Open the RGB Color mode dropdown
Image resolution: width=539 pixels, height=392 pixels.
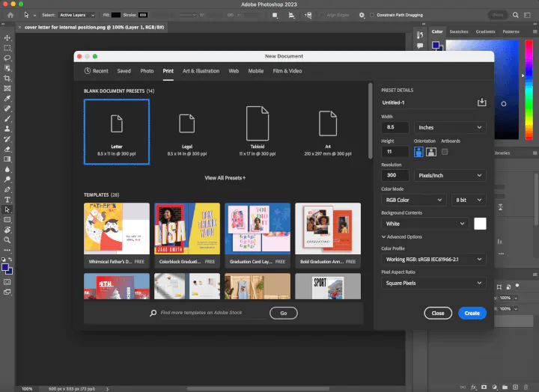413,200
